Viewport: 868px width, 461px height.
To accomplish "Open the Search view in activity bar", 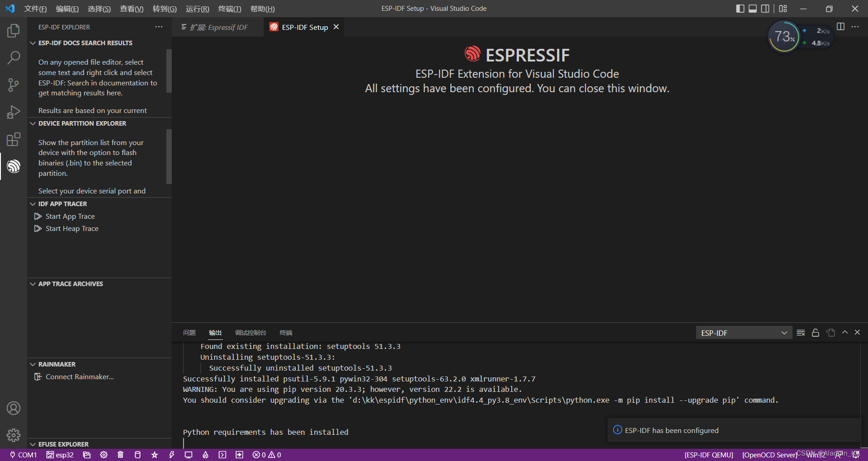I will [x=14, y=57].
